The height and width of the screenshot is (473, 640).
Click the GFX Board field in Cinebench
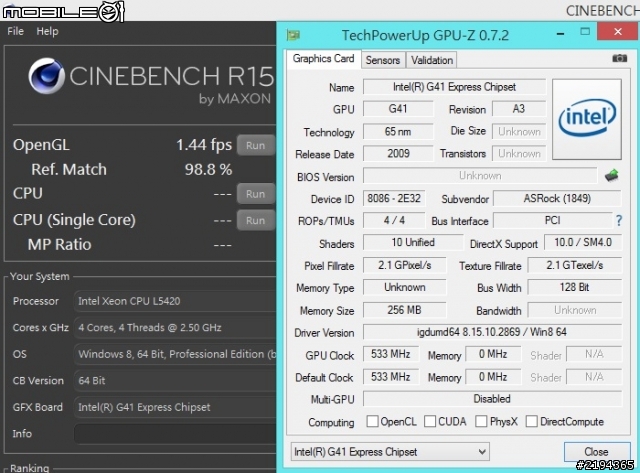pos(175,407)
